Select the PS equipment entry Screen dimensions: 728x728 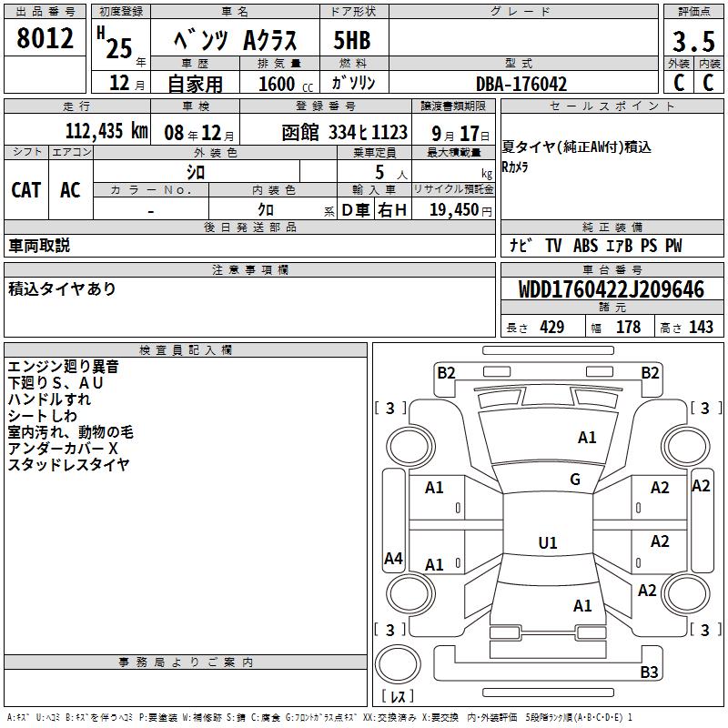[649, 245]
